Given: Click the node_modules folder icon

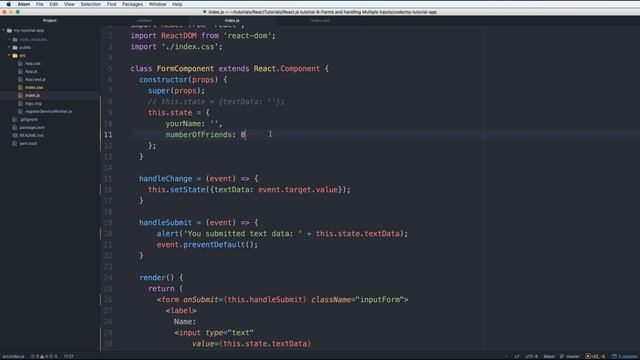Looking at the screenshot, I should coord(15,40).
